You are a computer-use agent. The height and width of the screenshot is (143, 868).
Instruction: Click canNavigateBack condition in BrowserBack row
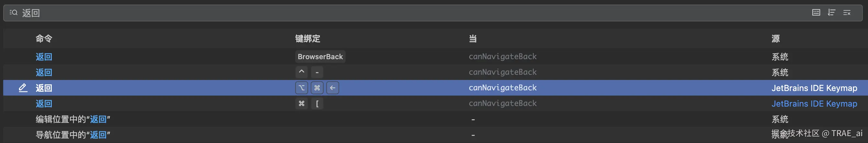502,57
